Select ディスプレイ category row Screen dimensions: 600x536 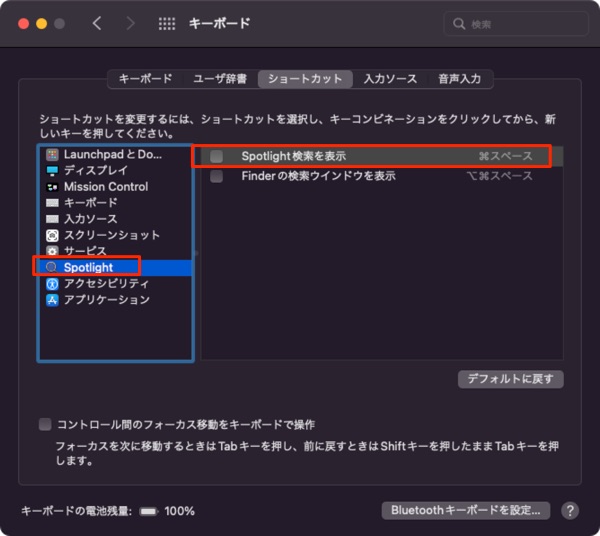point(116,171)
